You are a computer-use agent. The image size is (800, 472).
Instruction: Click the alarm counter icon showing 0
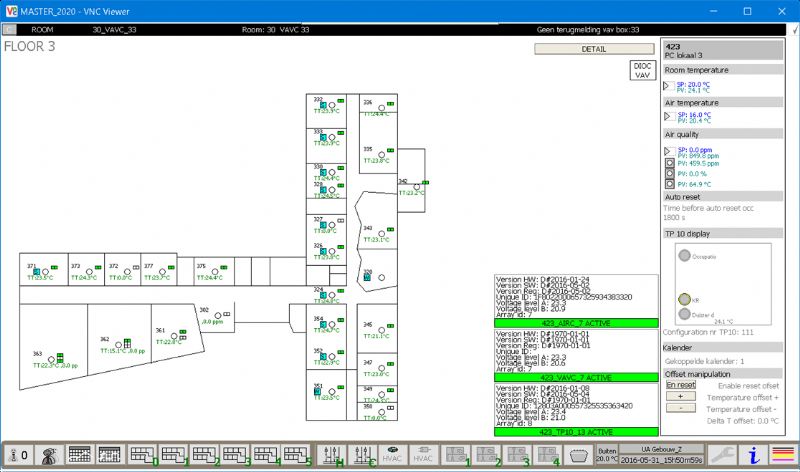pos(19,456)
